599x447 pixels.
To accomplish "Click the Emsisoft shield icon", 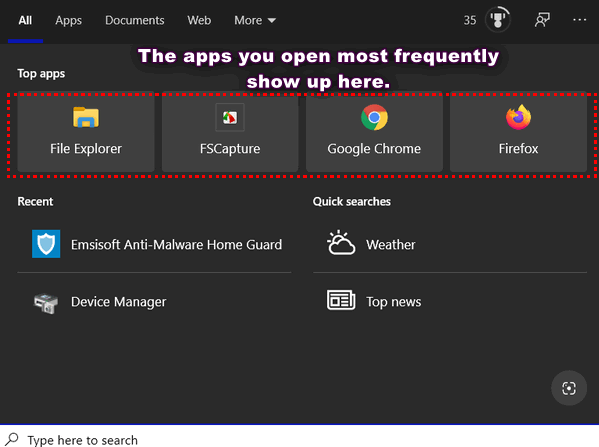I will pyautogui.click(x=46, y=244).
